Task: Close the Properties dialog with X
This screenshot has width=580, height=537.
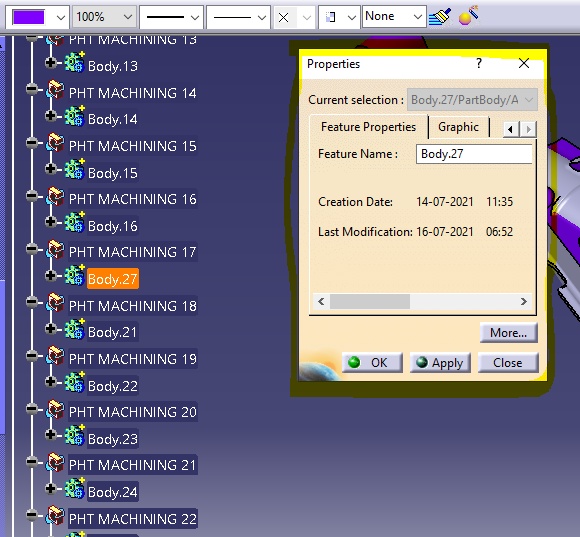Action: pos(524,64)
